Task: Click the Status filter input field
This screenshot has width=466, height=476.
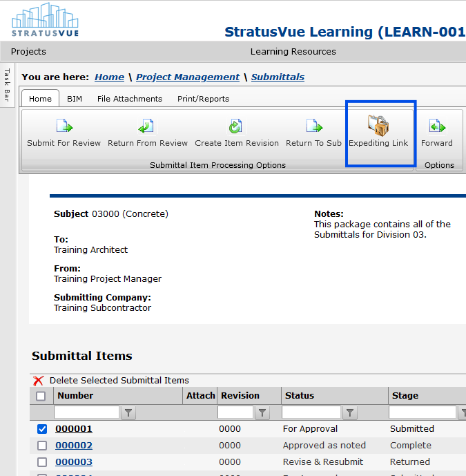Action: coord(311,412)
